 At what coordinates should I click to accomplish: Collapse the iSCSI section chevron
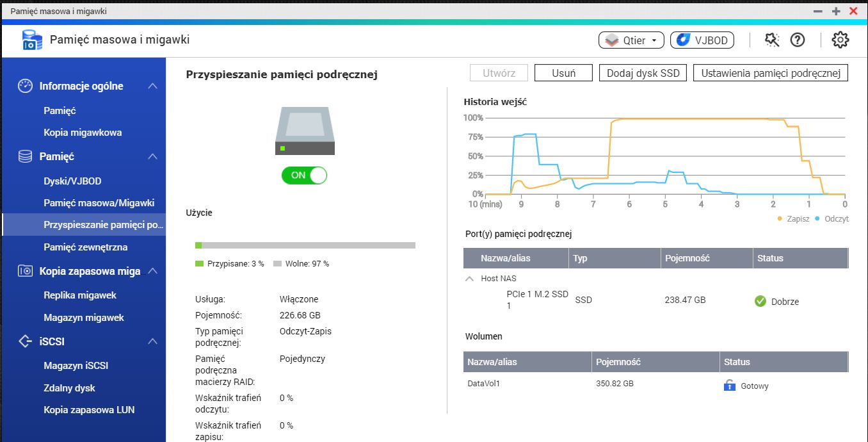[152, 341]
